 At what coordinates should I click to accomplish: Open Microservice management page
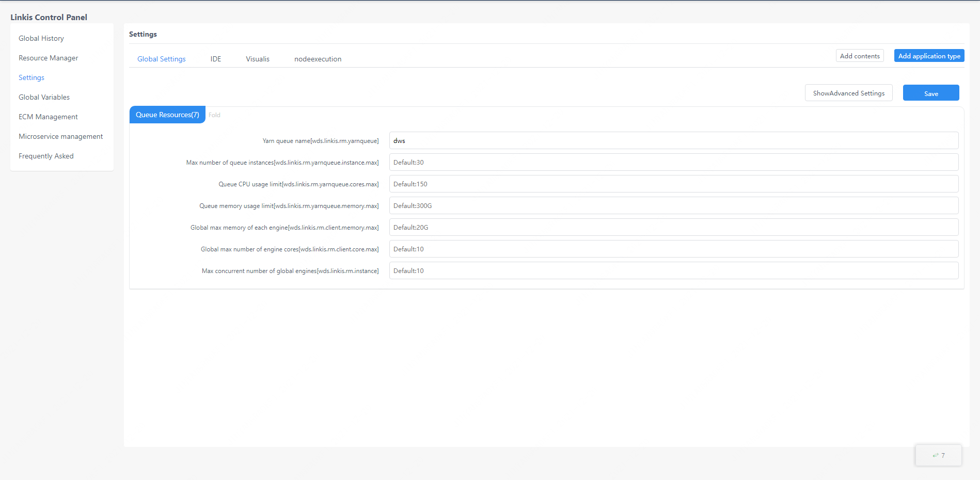point(60,136)
